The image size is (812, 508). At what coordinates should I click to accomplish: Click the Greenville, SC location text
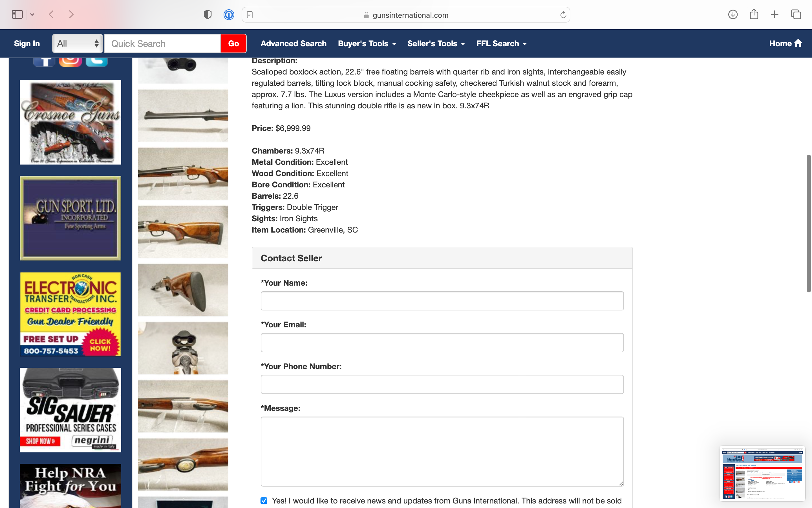[333, 230]
